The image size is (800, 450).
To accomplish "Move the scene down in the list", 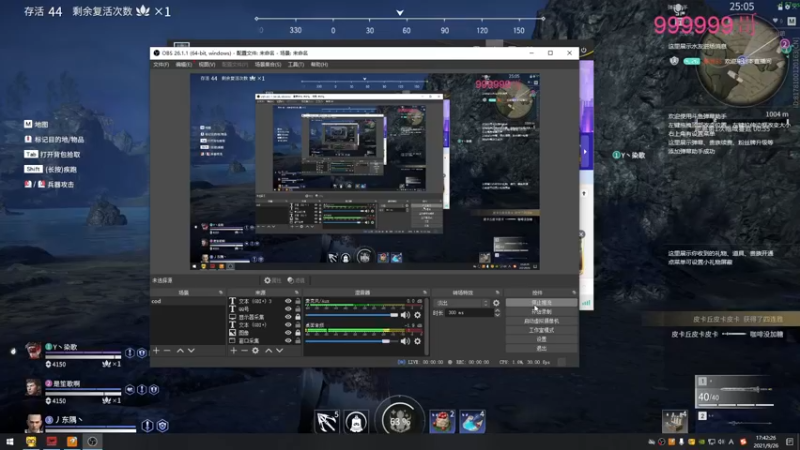I will click(191, 351).
